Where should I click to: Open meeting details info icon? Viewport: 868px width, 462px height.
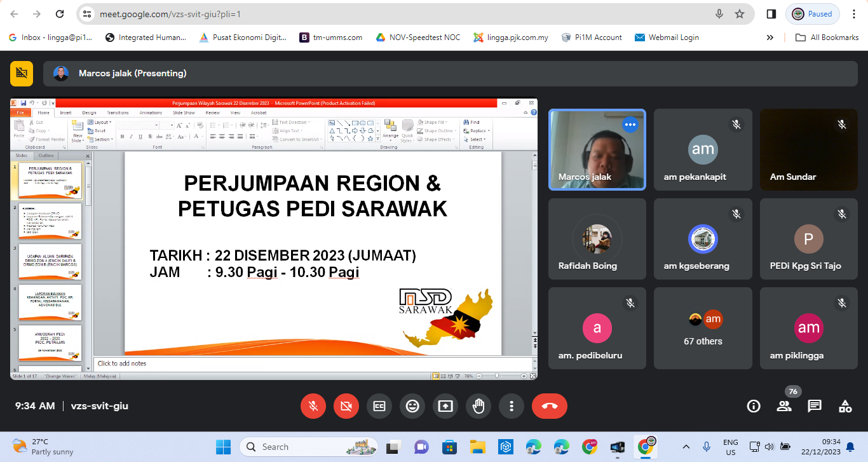pyautogui.click(x=754, y=406)
